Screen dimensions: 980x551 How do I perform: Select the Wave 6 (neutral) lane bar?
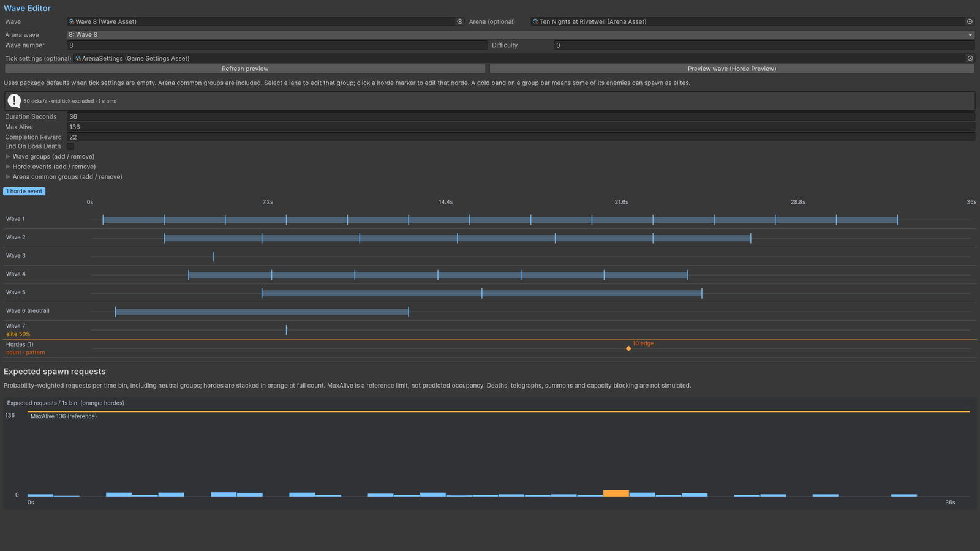tap(262, 312)
